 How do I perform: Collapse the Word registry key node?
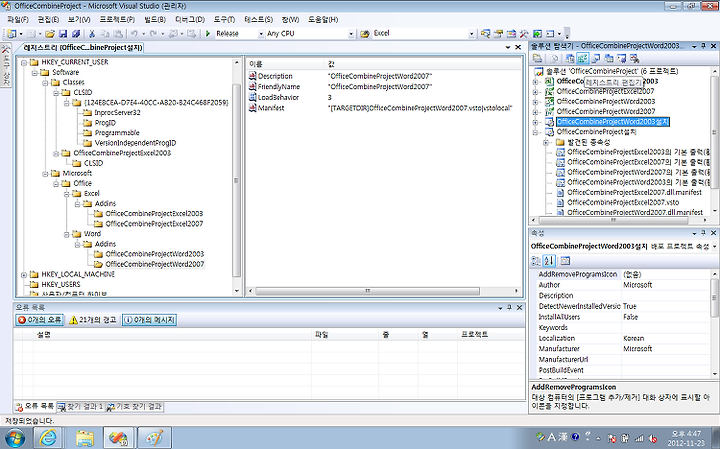[67, 234]
